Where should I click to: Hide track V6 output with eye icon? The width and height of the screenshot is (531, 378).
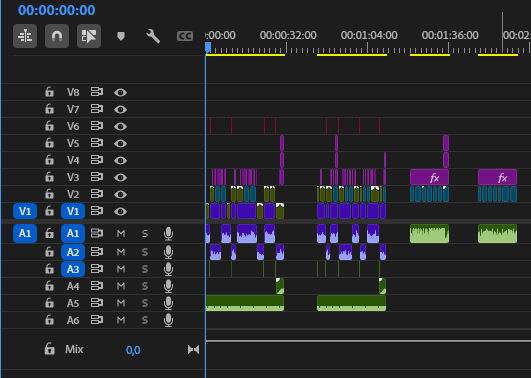(x=120, y=126)
